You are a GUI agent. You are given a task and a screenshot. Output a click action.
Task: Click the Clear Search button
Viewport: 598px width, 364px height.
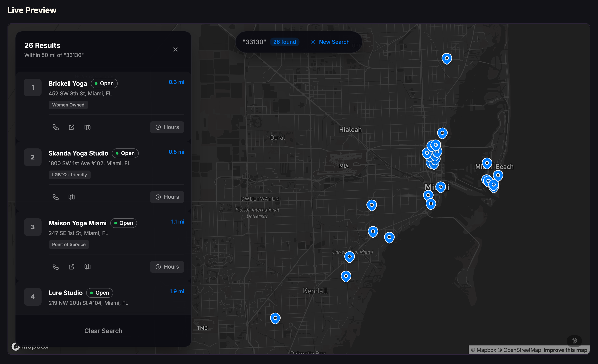[103, 331]
